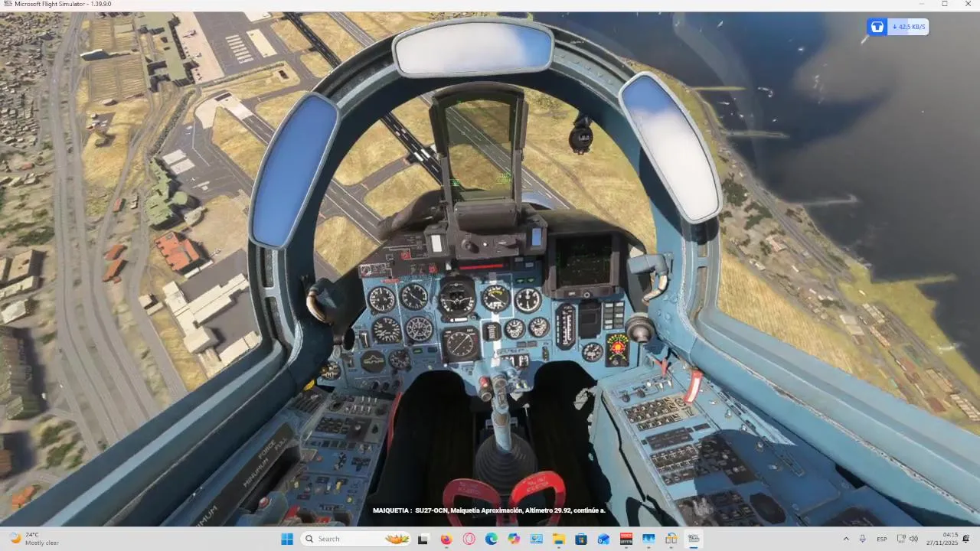The height and width of the screenshot is (551, 980).
Task: Click the right rear-view mirror on canopy frame
Action: tap(671, 147)
